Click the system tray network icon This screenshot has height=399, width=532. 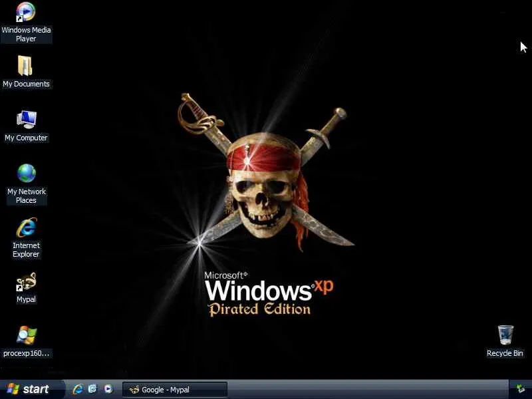(521, 389)
